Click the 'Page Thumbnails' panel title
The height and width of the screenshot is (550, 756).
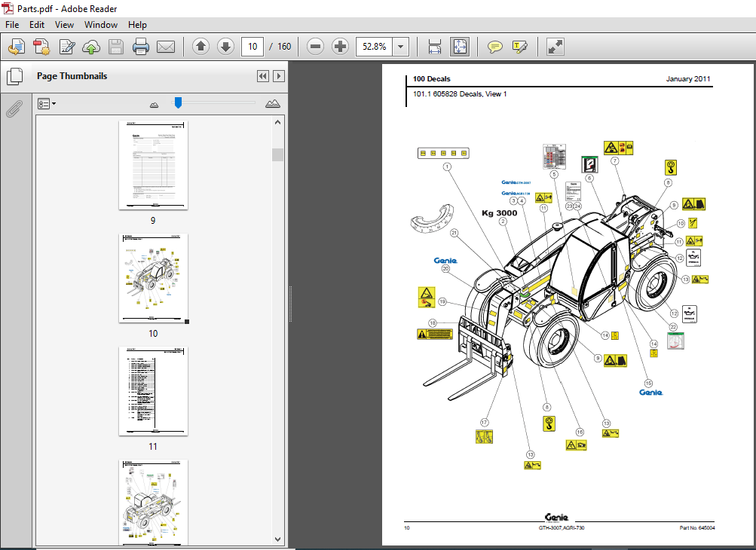pyautogui.click(x=72, y=76)
